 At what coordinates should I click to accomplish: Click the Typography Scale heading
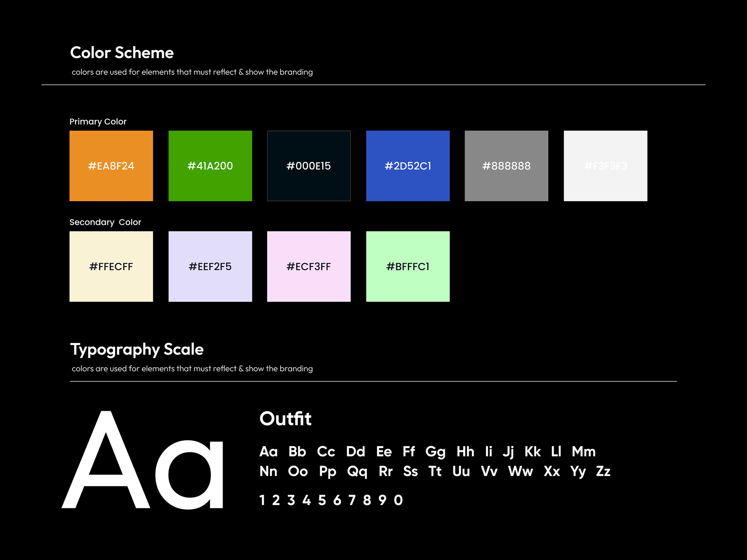[x=137, y=349]
